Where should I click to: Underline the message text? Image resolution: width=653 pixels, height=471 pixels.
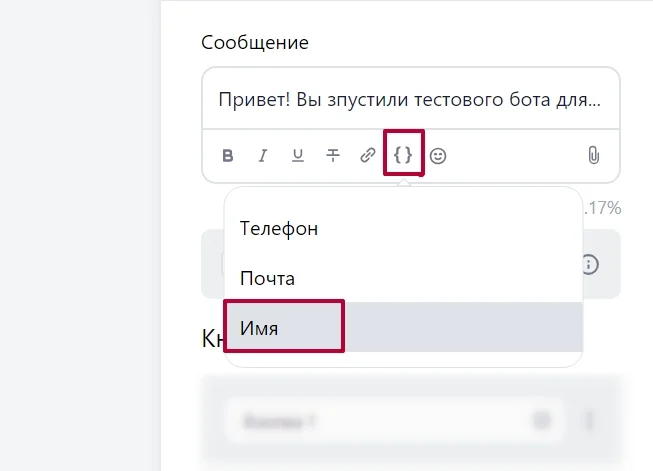click(298, 156)
